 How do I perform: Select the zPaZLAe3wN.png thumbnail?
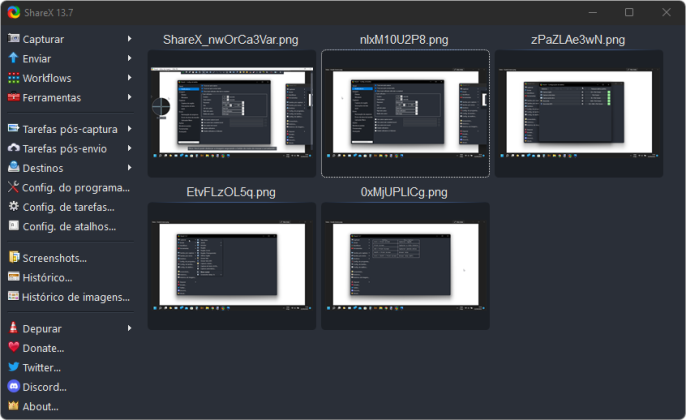click(579, 113)
